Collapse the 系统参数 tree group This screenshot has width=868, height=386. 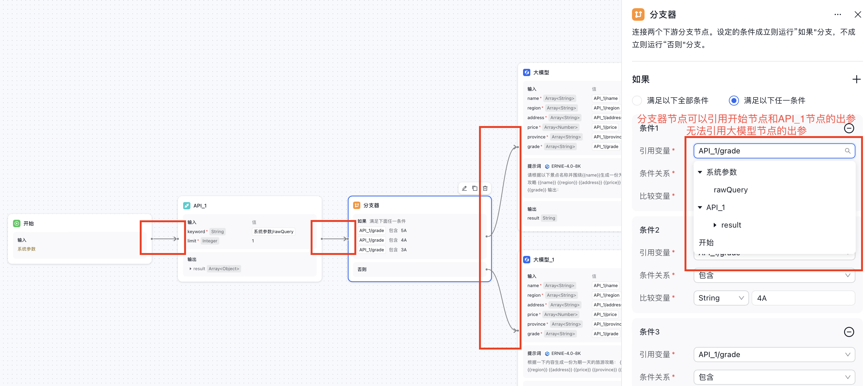click(x=700, y=172)
